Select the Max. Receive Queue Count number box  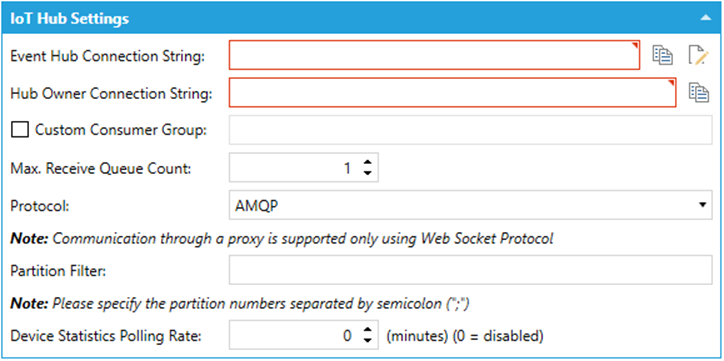[x=304, y=168]
